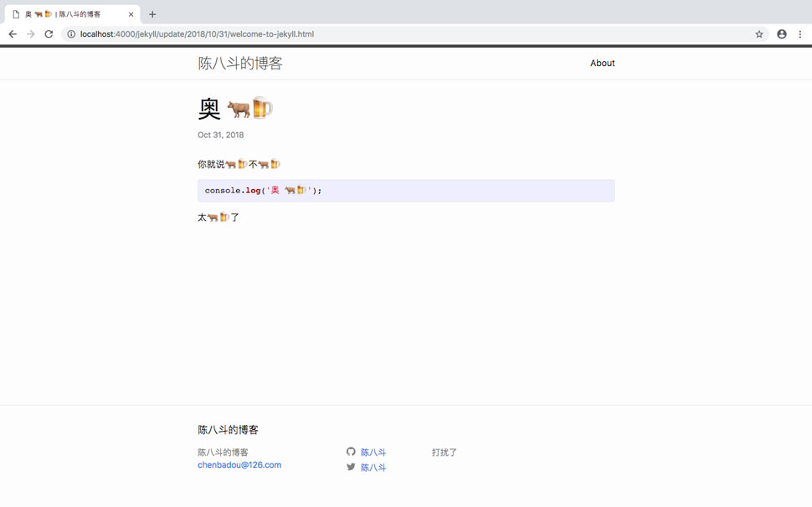Open the Chrome three-dot menu

[x=800, y=34]
